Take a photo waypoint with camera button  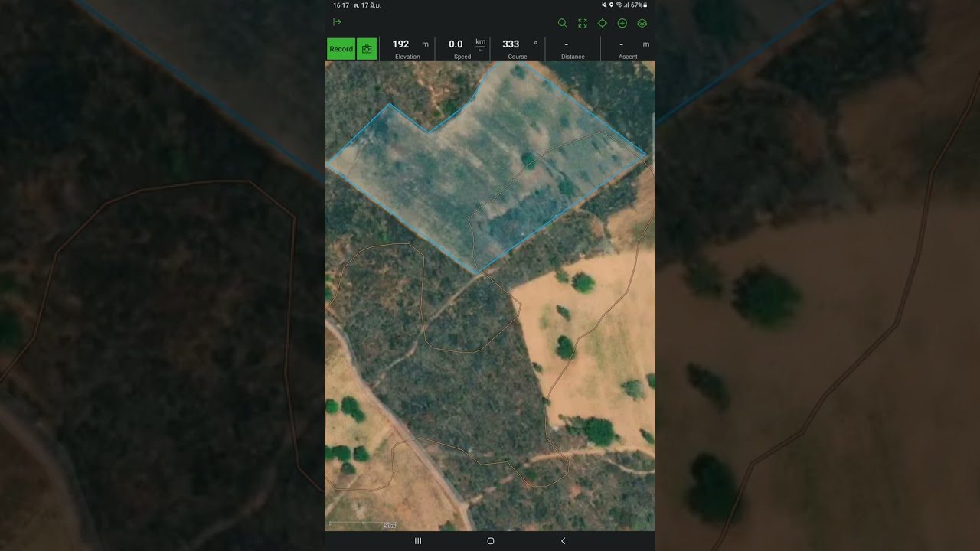(x=367, y=49)
